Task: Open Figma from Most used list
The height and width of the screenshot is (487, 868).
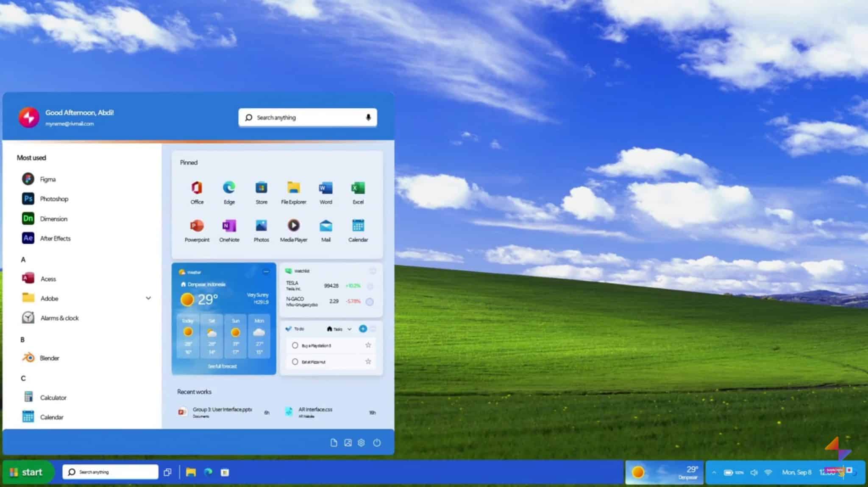Action: [x=47, y=179]
